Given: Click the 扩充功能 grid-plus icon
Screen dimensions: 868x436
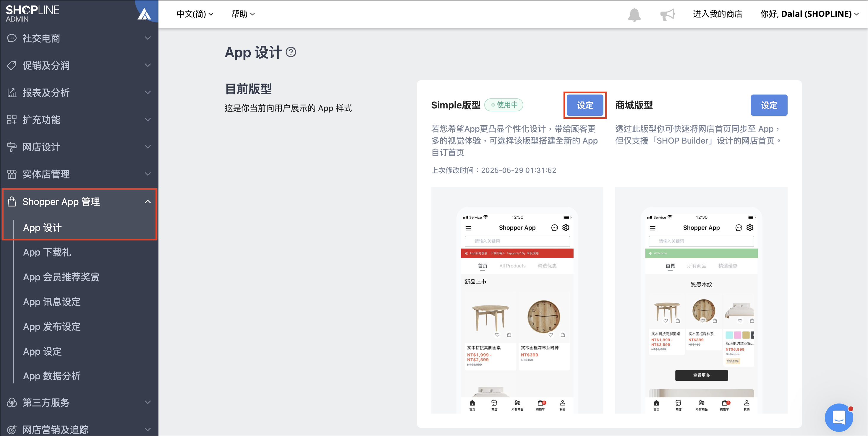Looking at the screenshot, I should 12,120.
